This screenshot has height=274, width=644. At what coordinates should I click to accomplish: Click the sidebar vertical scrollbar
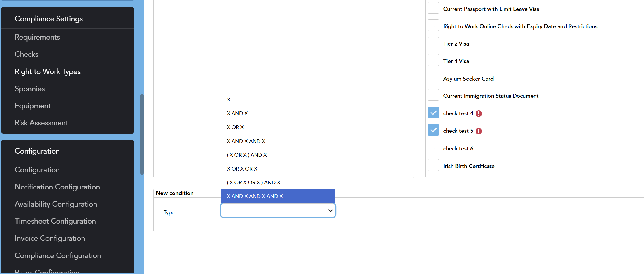point(142,134)
